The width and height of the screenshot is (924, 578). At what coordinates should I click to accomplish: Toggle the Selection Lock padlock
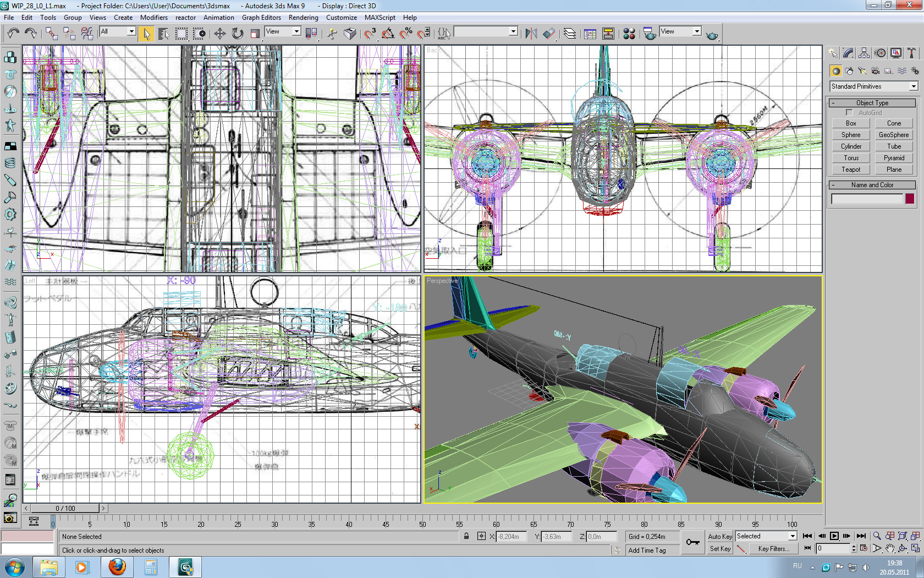click(x=466, y=536)
